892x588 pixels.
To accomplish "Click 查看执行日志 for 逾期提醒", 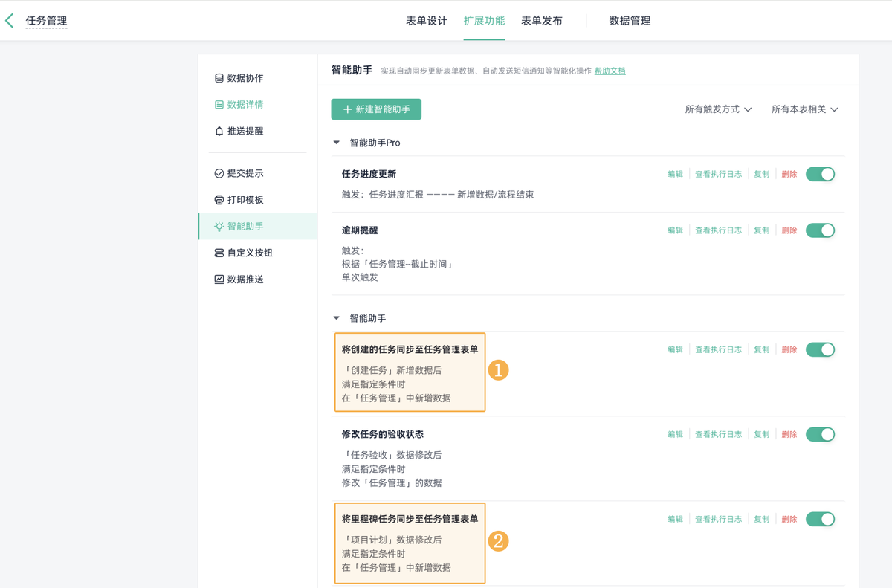I will point(719,230).
